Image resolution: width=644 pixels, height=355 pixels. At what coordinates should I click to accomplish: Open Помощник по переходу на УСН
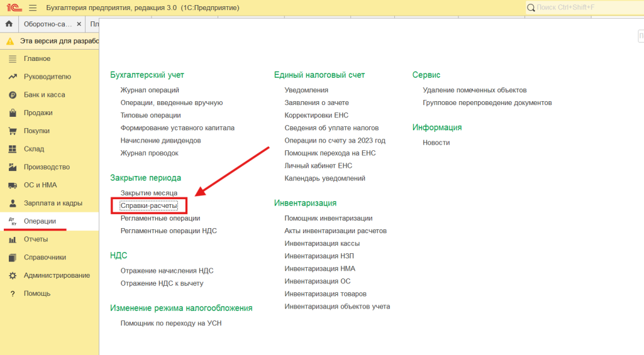(171, 324)
